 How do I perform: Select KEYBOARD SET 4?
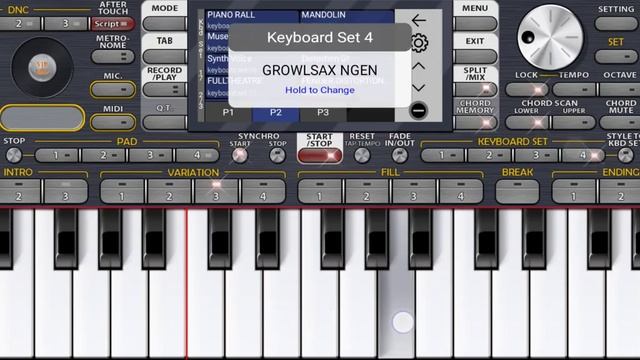coord(584,156)
